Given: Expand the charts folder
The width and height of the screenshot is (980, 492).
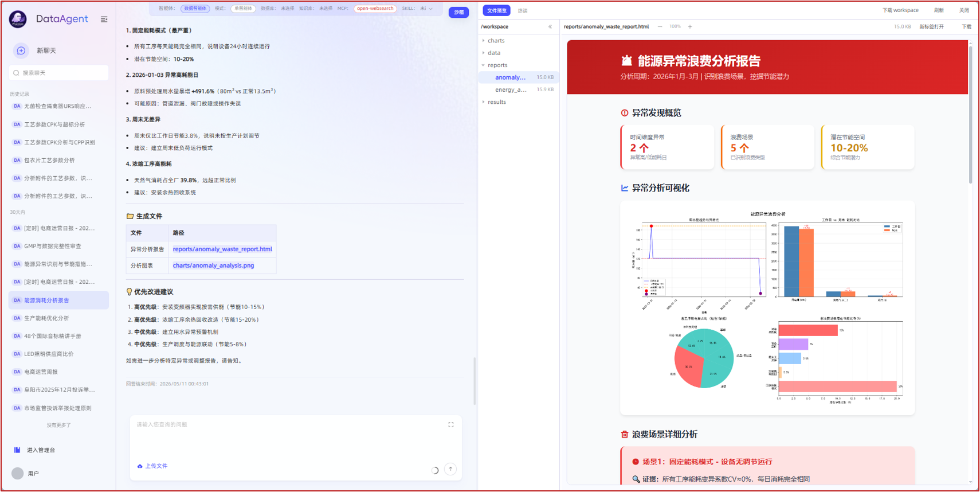Looking at the screenshot, I should pos(496,41).
